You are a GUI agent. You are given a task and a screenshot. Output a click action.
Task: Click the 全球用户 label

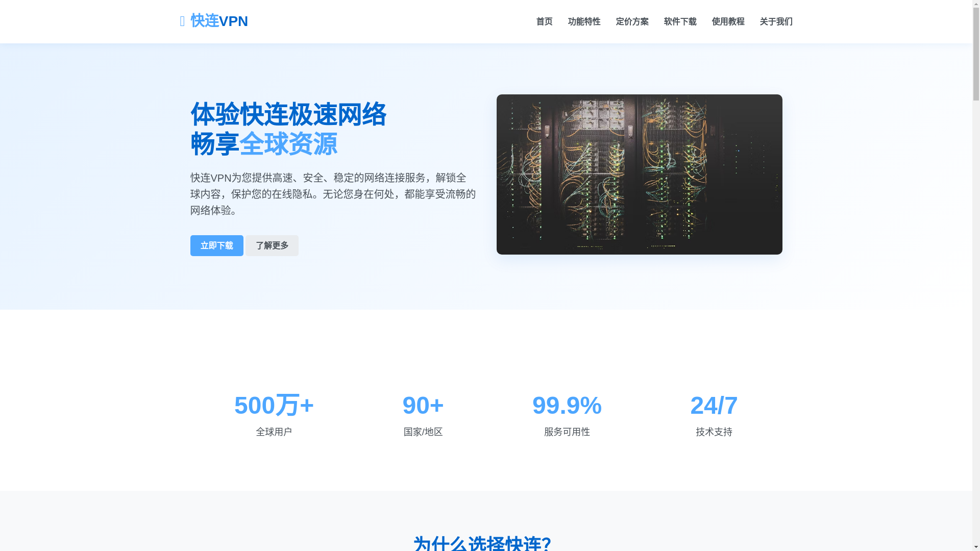[x=274, y=432]
